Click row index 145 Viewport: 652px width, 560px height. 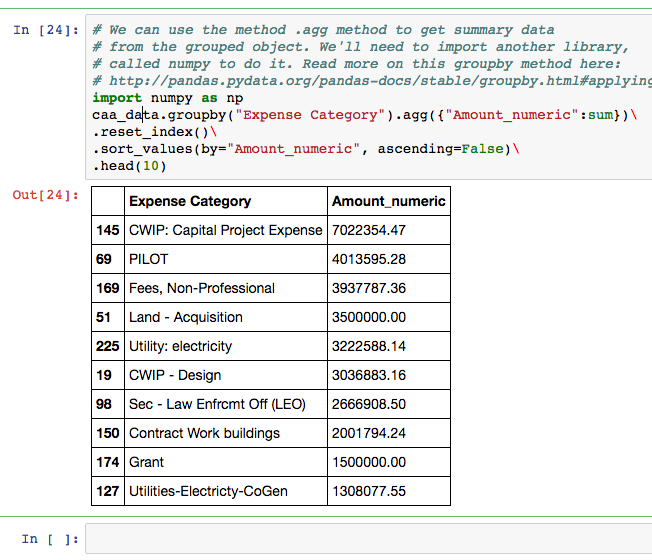[x=108, y=230]
